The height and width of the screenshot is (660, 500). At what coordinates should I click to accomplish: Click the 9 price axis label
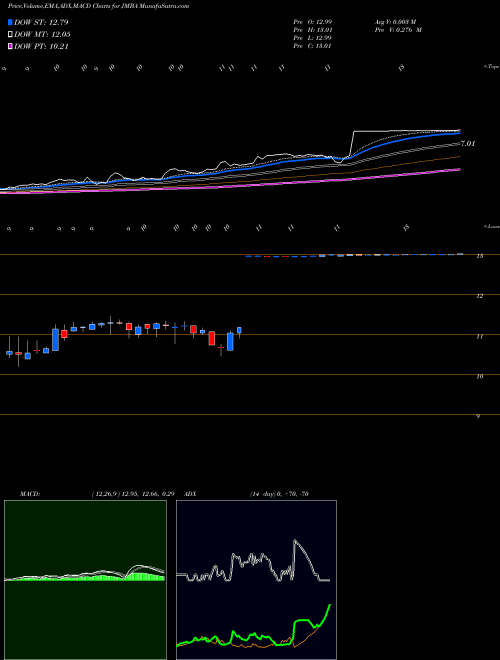click(478, 416)
